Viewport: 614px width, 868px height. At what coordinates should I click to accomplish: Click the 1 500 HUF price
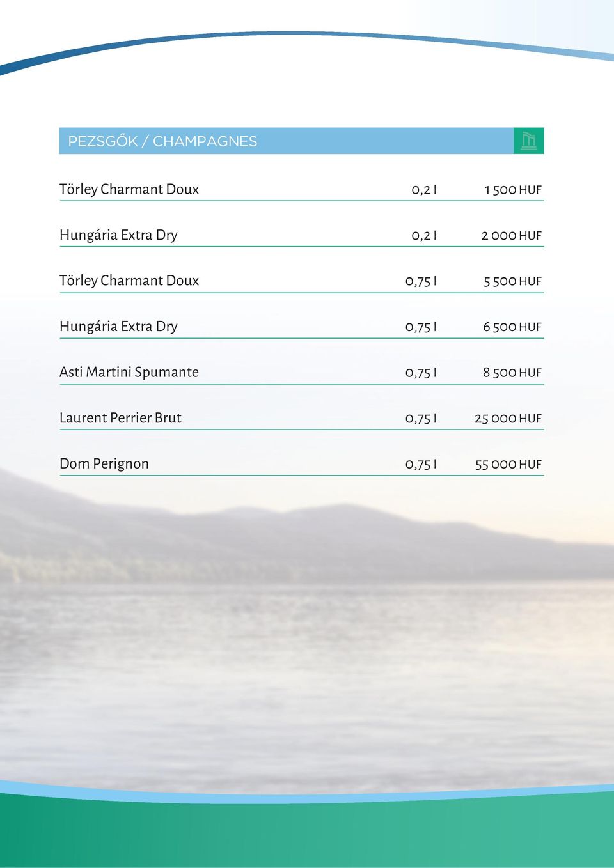tap(513, 190)
